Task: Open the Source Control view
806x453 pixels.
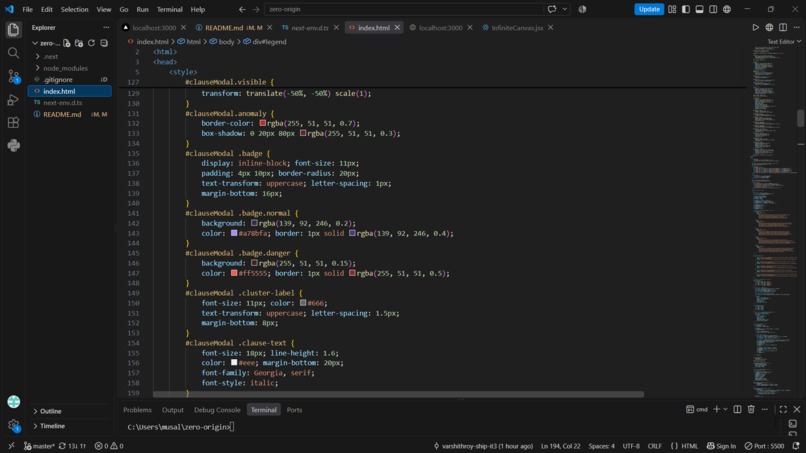Action: (13, 77)
